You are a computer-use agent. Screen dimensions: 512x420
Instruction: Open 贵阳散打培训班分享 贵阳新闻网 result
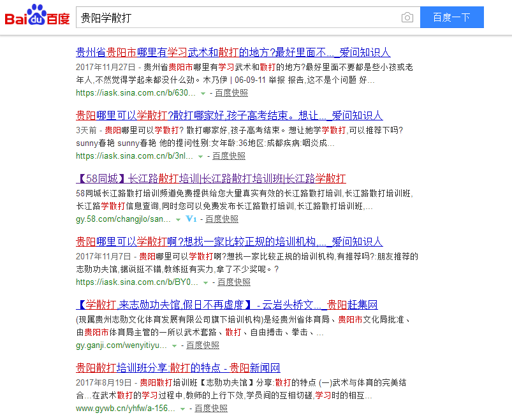[178, 368]
